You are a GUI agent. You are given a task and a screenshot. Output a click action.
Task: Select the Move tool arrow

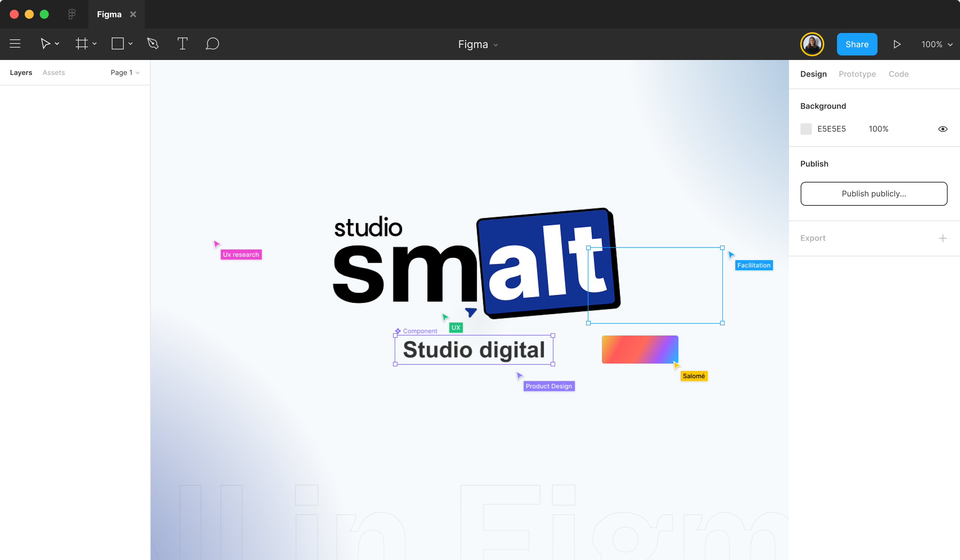point(45,44)
